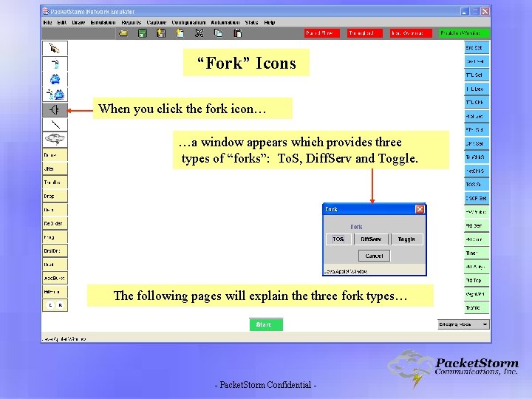The width and height of the screenshot is (532, 399).
Task: Click the Cut scissors toolbar icon
Action: coord(199,33)
